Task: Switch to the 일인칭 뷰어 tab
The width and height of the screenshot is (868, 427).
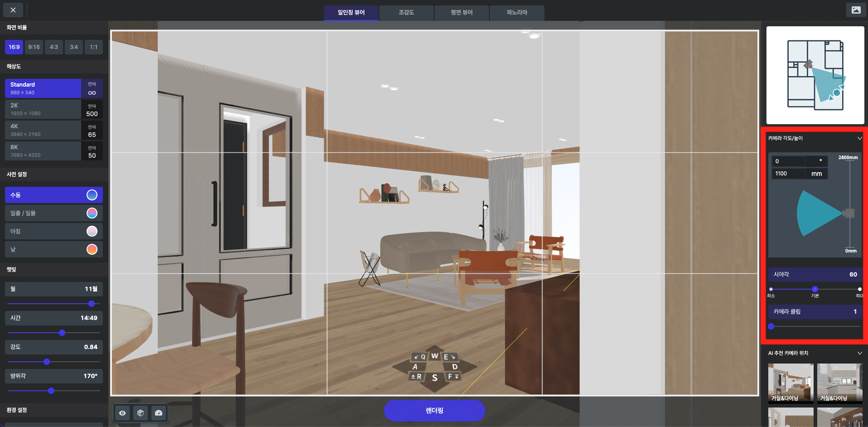Action: [x=351, y=13]
